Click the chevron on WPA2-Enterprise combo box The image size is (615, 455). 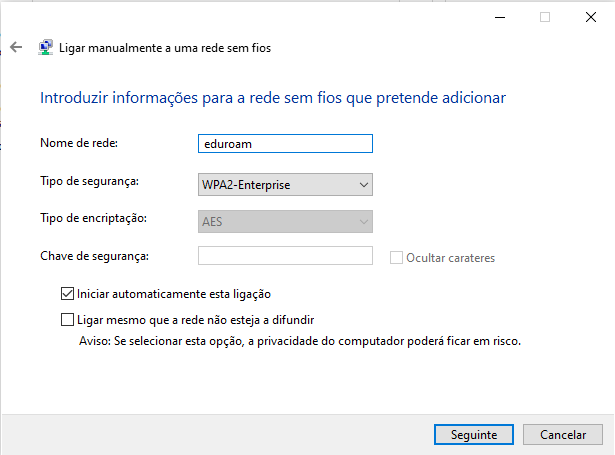pyautogui.click(x=364, y=185)
